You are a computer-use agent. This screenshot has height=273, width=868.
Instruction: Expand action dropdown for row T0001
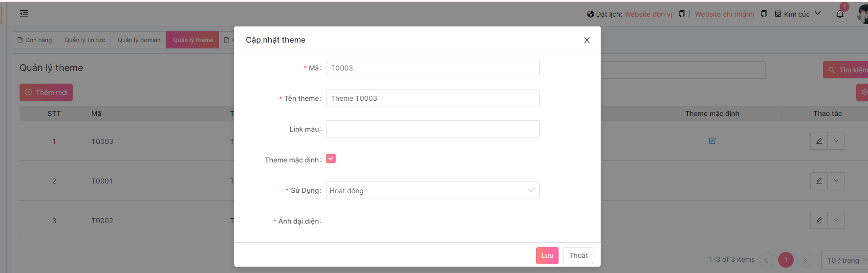(x=836, y=181)
